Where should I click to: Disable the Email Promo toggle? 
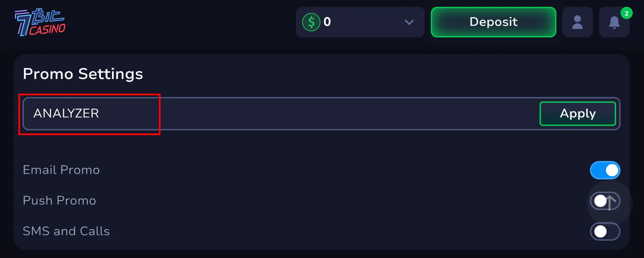click(605, 170)
